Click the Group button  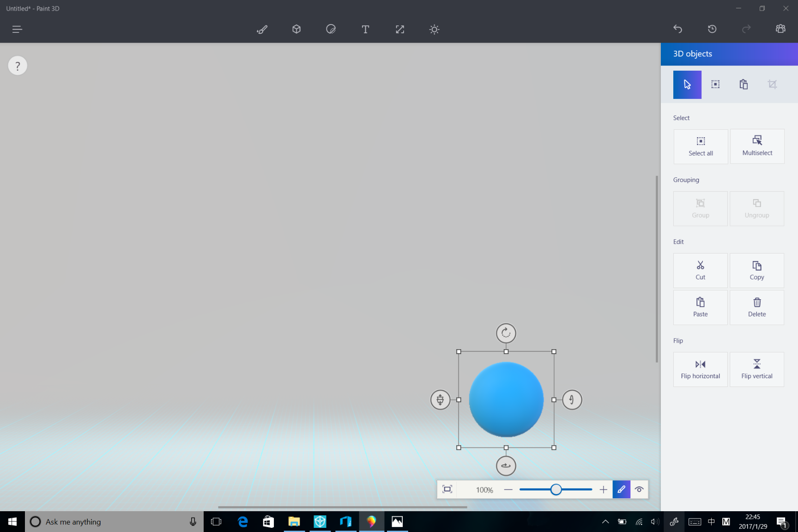(x=701, y=209)
